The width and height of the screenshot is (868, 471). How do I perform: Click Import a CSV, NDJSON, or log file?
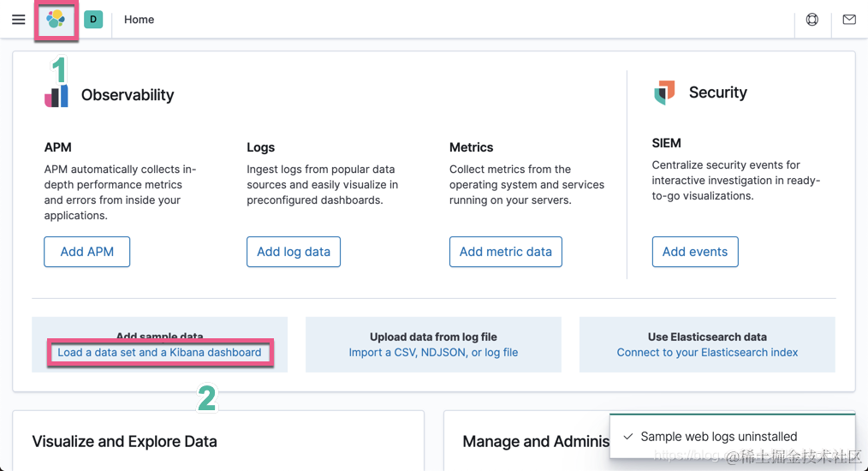click(433, 352)
